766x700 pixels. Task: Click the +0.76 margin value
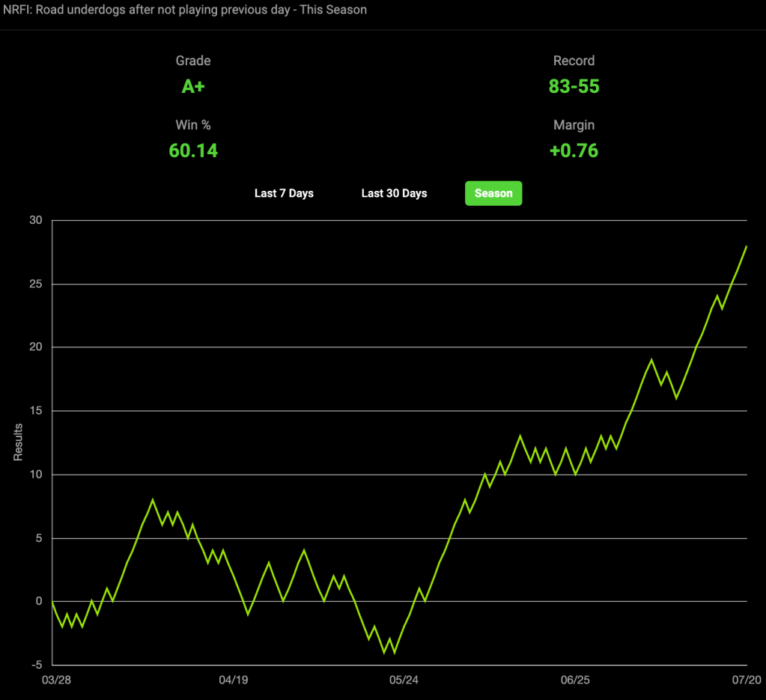pos(574,150)
